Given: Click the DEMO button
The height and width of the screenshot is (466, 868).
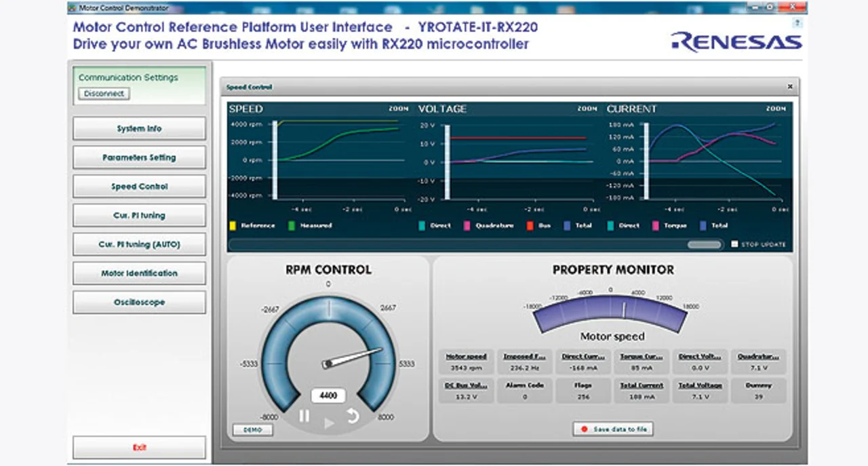Looking at the screenshot, I should click(x=252, y=429).
